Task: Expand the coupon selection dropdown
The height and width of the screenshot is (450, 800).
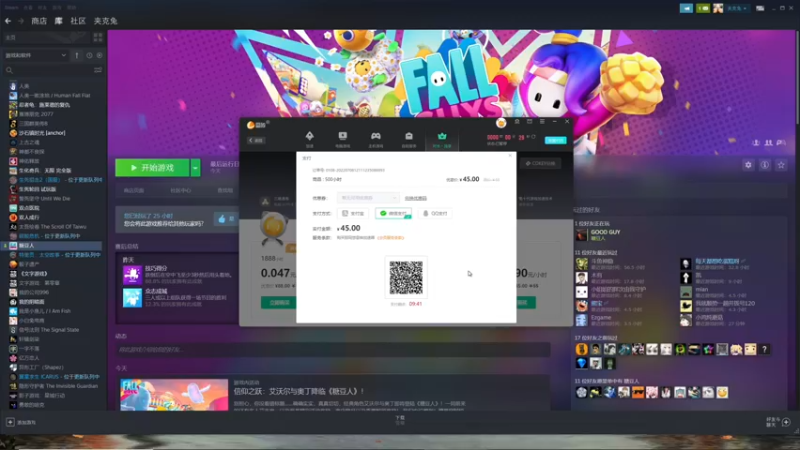Action: pyautogui.click(x=368, y=198)
